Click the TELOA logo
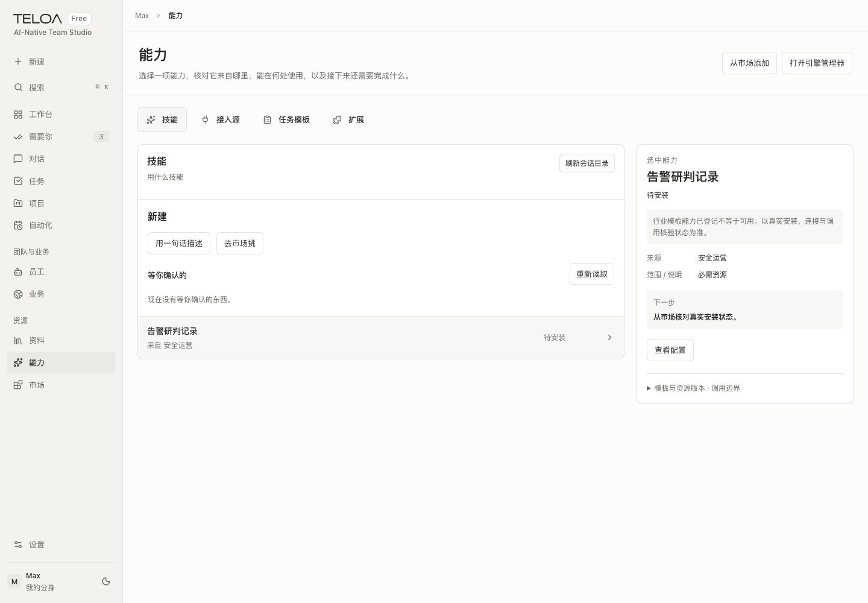 37,19
